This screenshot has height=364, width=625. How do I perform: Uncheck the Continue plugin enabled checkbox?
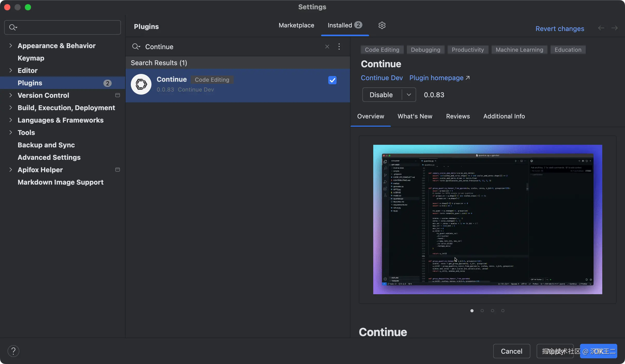332,80
